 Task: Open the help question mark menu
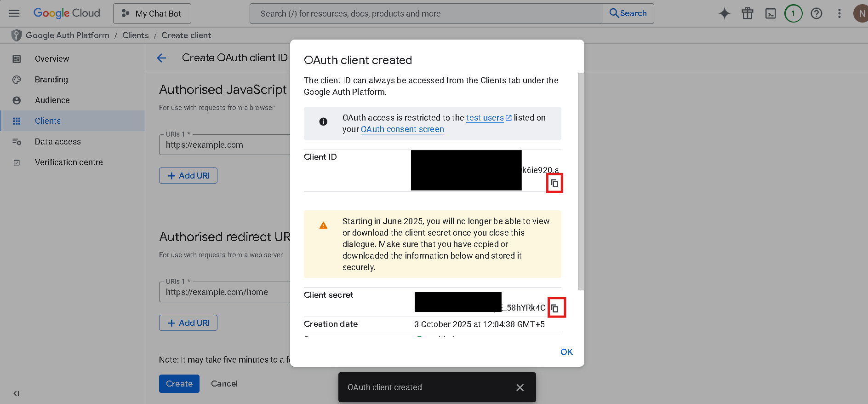coord(816,13)
